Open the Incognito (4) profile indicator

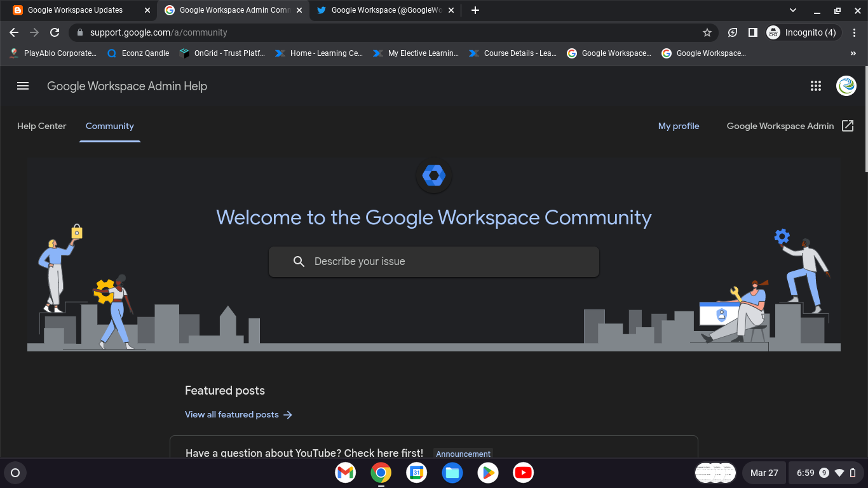tap(803, 32)
